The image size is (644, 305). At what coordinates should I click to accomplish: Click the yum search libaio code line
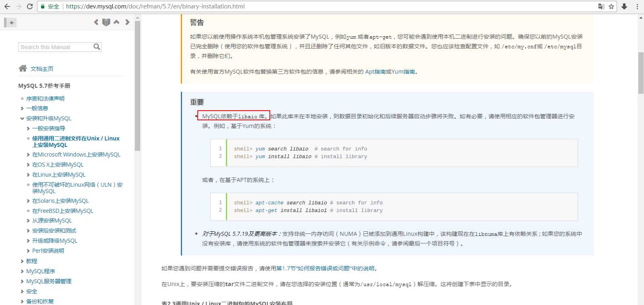(300, 149)
